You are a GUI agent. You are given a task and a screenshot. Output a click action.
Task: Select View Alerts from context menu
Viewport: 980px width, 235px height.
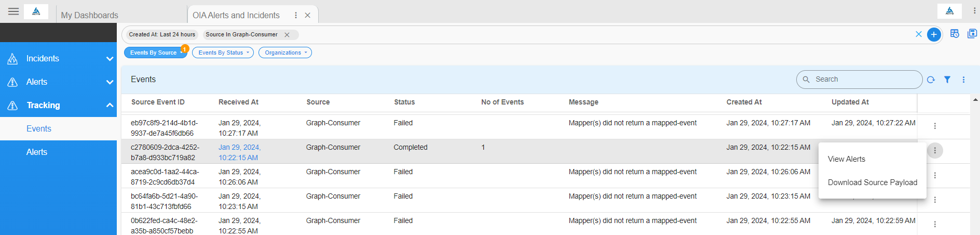(847, 159)
